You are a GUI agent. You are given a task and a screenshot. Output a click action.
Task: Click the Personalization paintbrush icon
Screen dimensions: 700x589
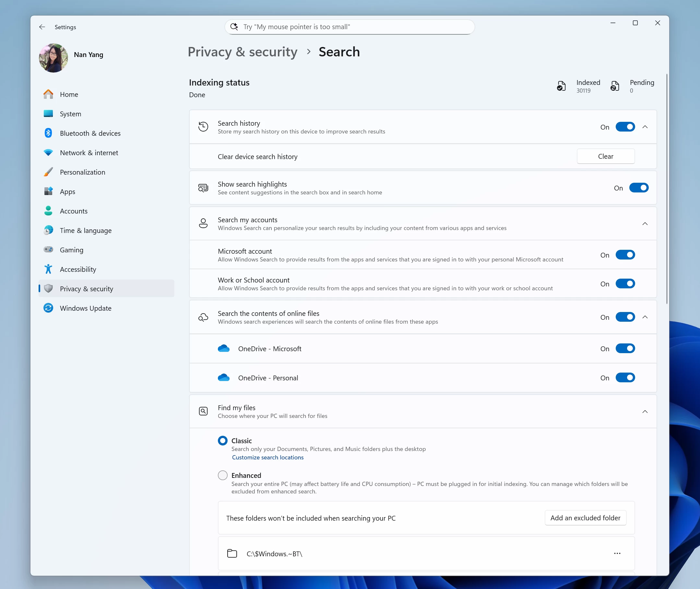coord(48,172)
